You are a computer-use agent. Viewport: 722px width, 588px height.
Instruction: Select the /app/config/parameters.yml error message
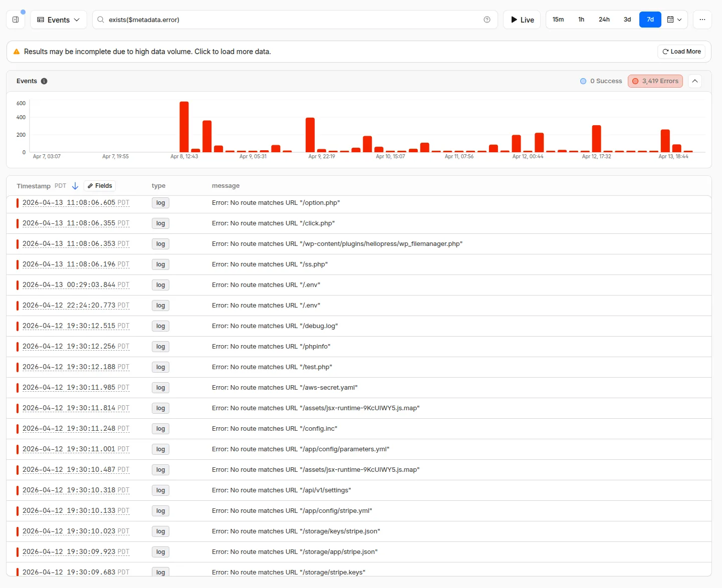click(301, 449)
